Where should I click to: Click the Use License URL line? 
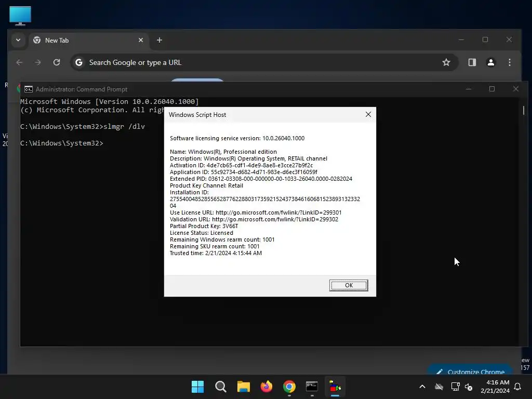tap(256, 212)
